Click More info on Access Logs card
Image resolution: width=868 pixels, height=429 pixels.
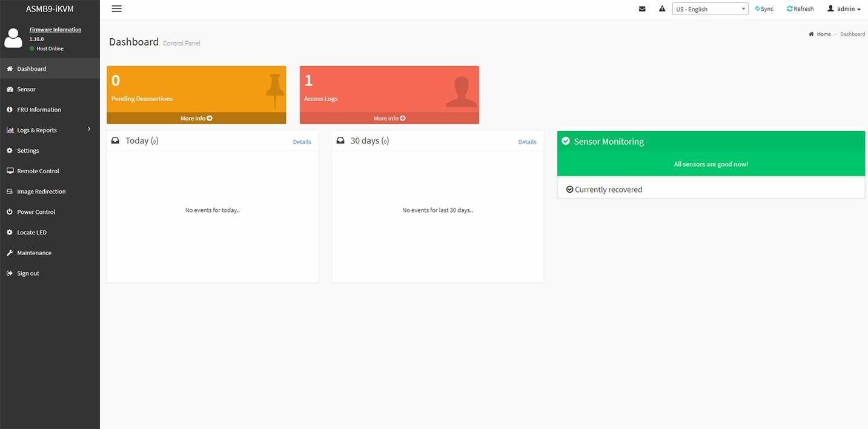(389, 118)
